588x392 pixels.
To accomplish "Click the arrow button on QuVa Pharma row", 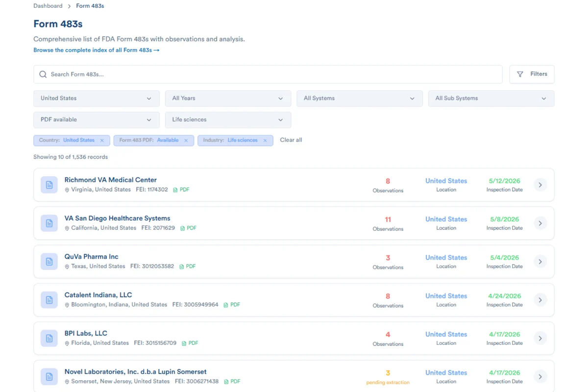I will [x=540, y=262].
